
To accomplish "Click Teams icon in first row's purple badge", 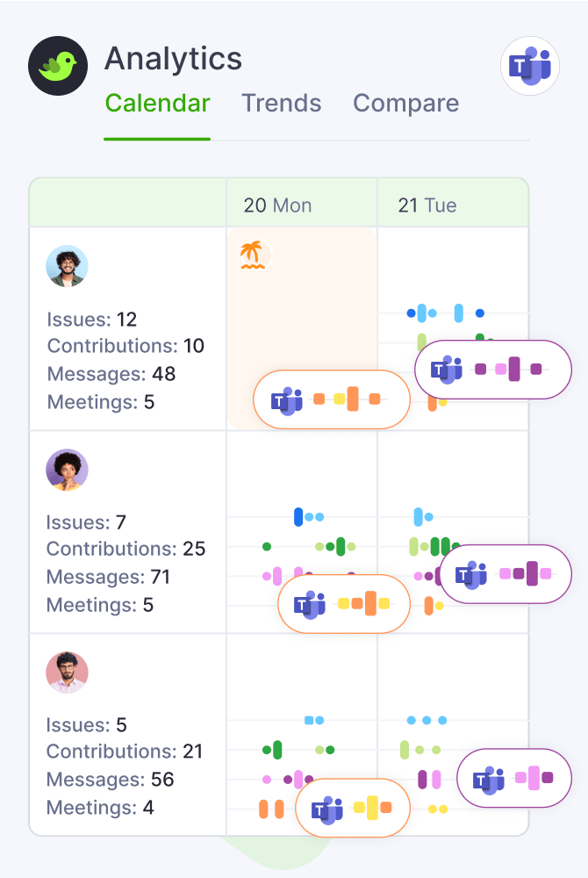I will (448, 370).
